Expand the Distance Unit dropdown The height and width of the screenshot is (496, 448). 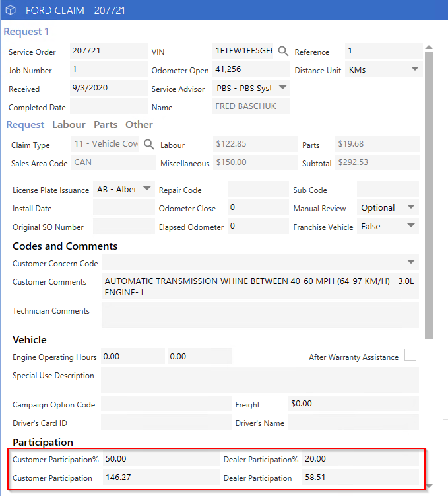pos(414,69)
